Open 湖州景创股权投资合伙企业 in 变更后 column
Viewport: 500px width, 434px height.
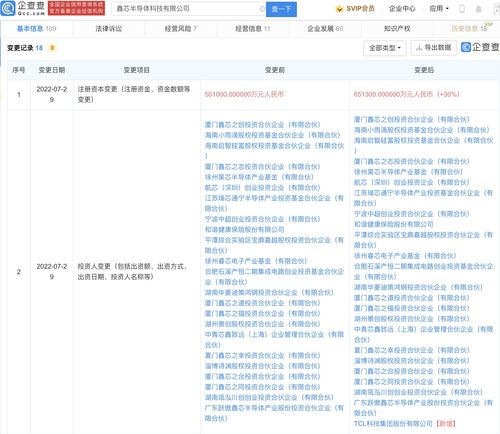click(x=412, y=319)
